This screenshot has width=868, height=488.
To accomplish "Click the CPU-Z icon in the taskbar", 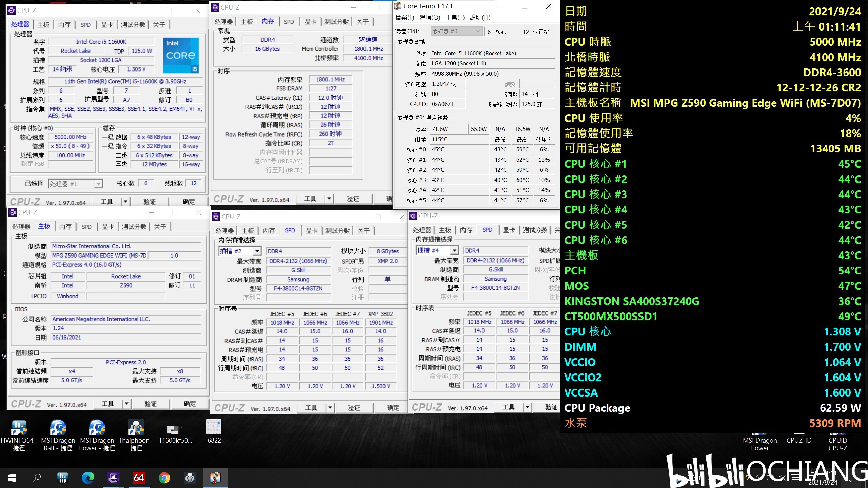I will click(113, 478).
